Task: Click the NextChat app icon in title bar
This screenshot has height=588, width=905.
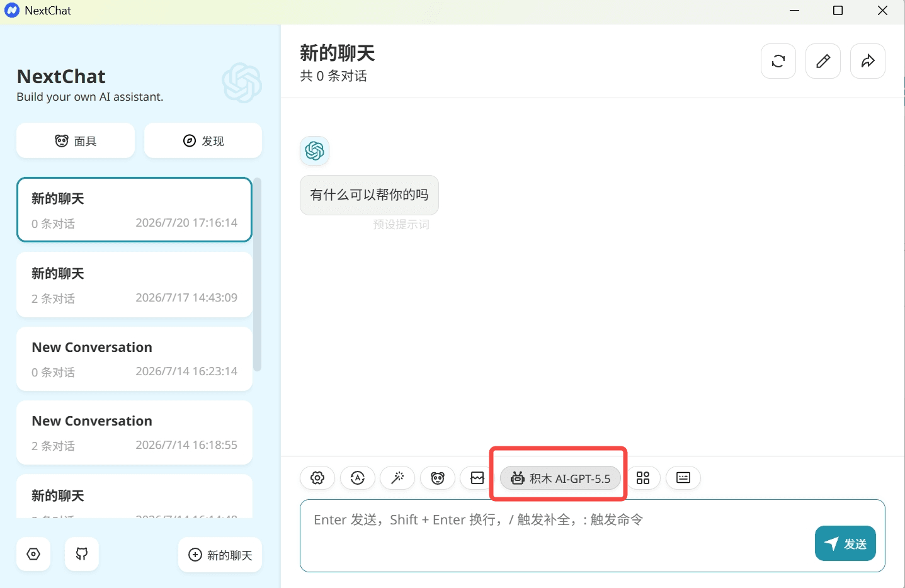Action: pyautogui.click(x=12, y=11)
